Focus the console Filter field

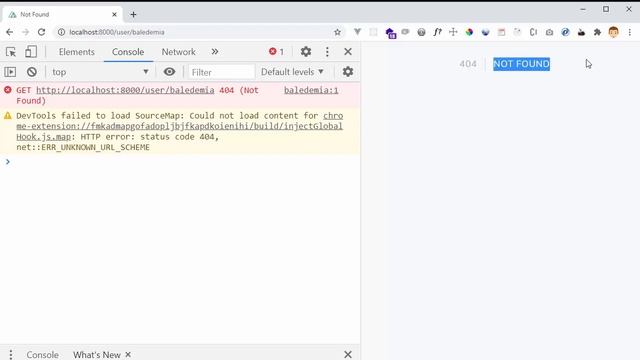221,72
